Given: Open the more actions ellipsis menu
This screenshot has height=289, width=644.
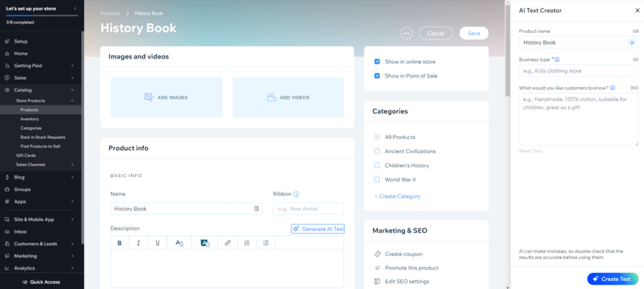Looking at the screenshot, I should click(407, 33).
